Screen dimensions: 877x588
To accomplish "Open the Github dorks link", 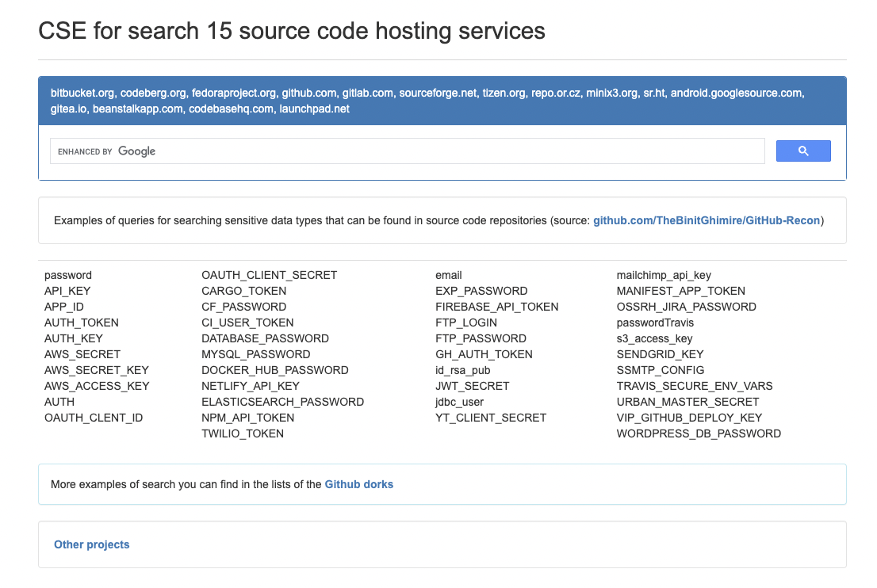I will coord(358,483).
